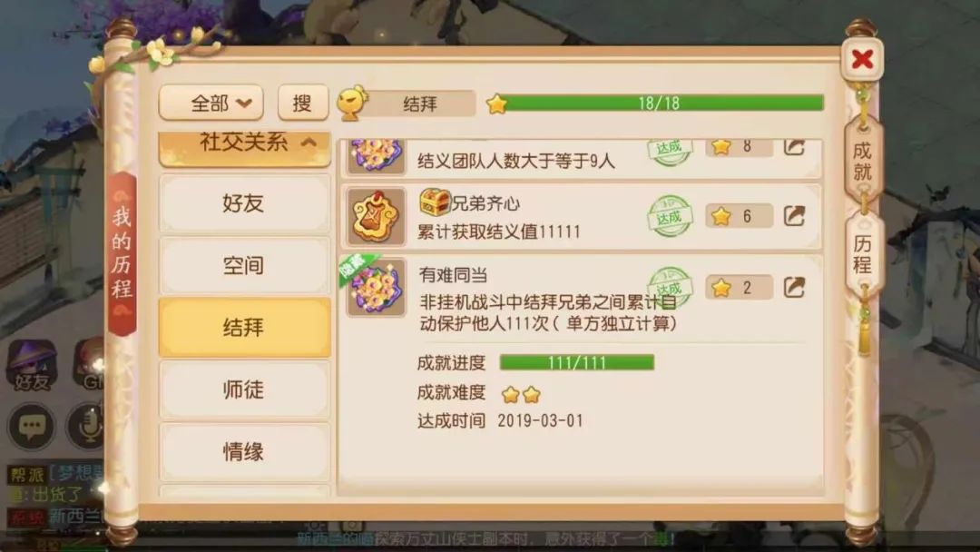Viewport: 980px width, 552px height.
Task: Open the 好友 friends icon on left
Action: click(x=31, y=366)
